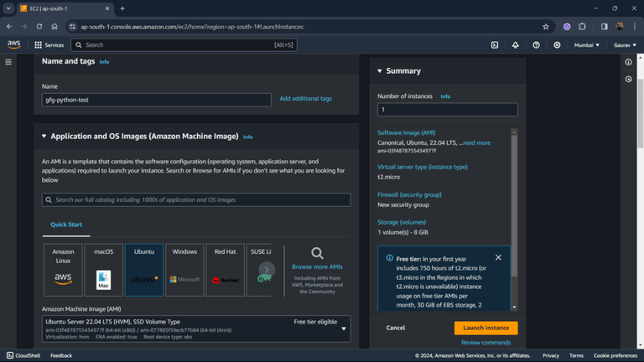This screenshot has width=644, height=362.
Task: Click the browser address bar URL
Action: (x=192, y=27)
